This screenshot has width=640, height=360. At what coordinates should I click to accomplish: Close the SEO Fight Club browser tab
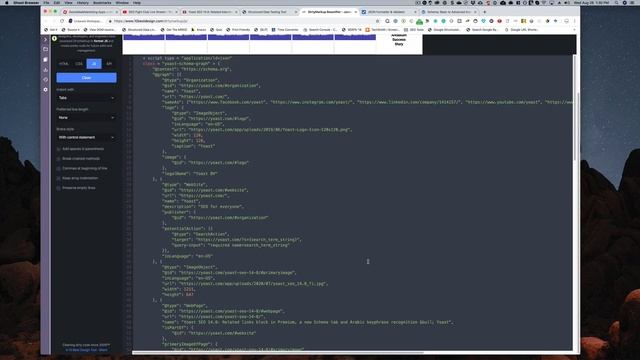click(x=176, y=12)
